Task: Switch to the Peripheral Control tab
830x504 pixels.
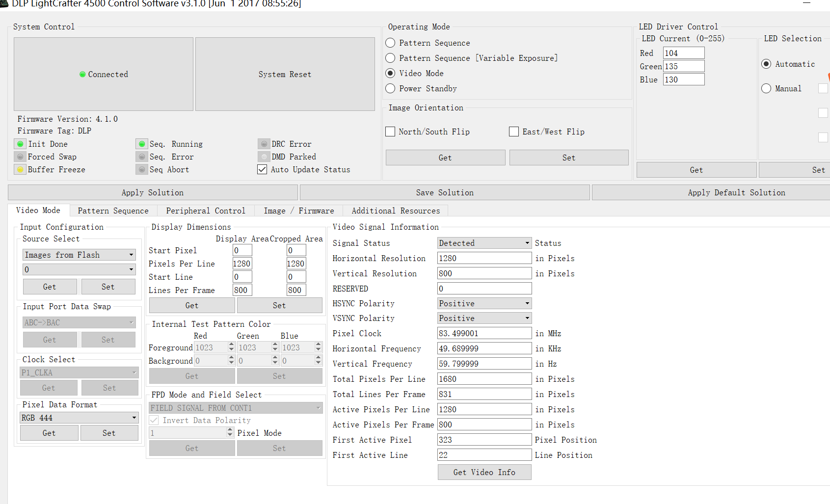Action: tap(205, 211)
